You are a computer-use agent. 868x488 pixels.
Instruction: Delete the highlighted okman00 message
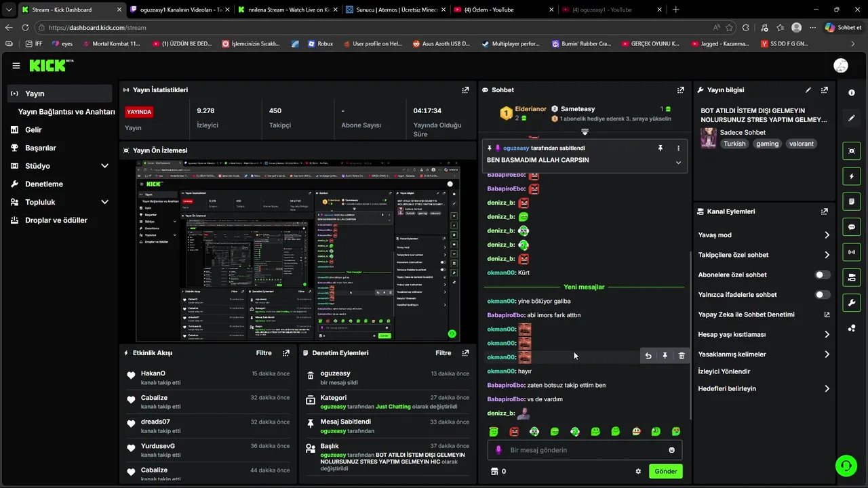click(x=682, y=356)
